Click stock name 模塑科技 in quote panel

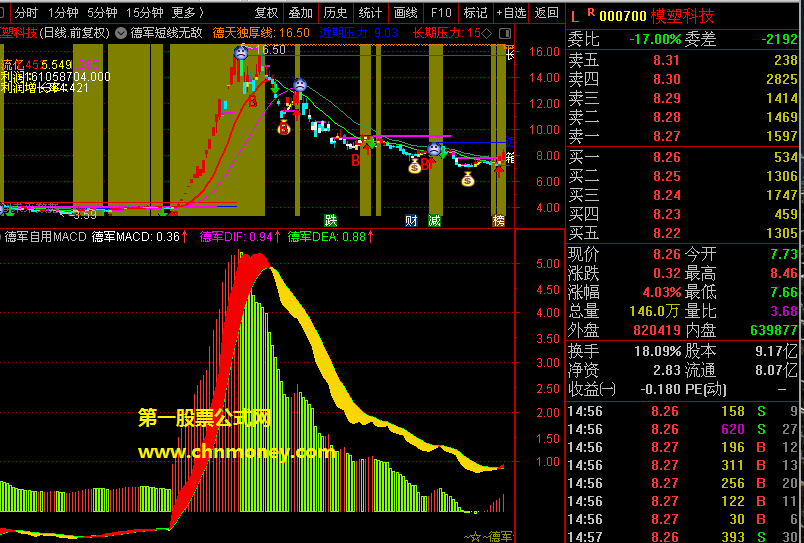coord(682,16)
